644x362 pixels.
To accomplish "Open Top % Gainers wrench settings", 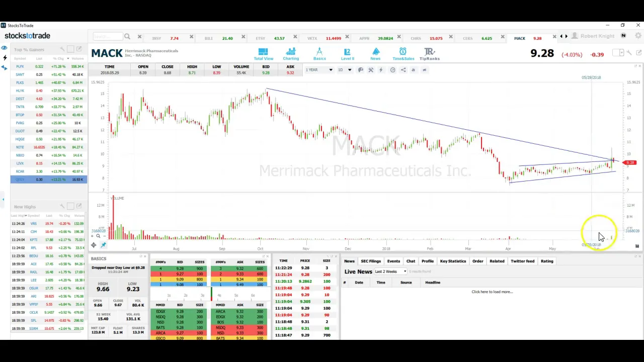I will 62,49.
